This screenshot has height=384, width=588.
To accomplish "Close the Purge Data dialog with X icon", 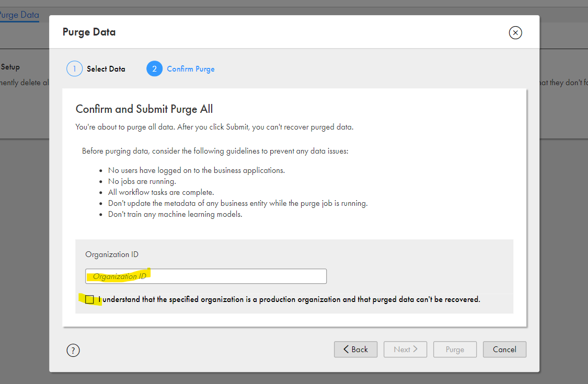I will coord(515,32).
